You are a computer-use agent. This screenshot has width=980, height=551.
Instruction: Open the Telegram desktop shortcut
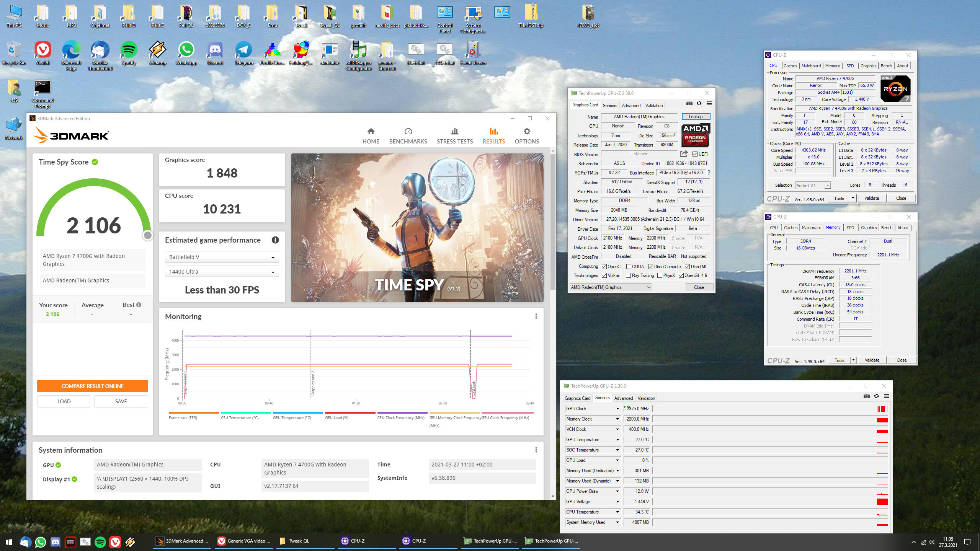click(243, 54)
